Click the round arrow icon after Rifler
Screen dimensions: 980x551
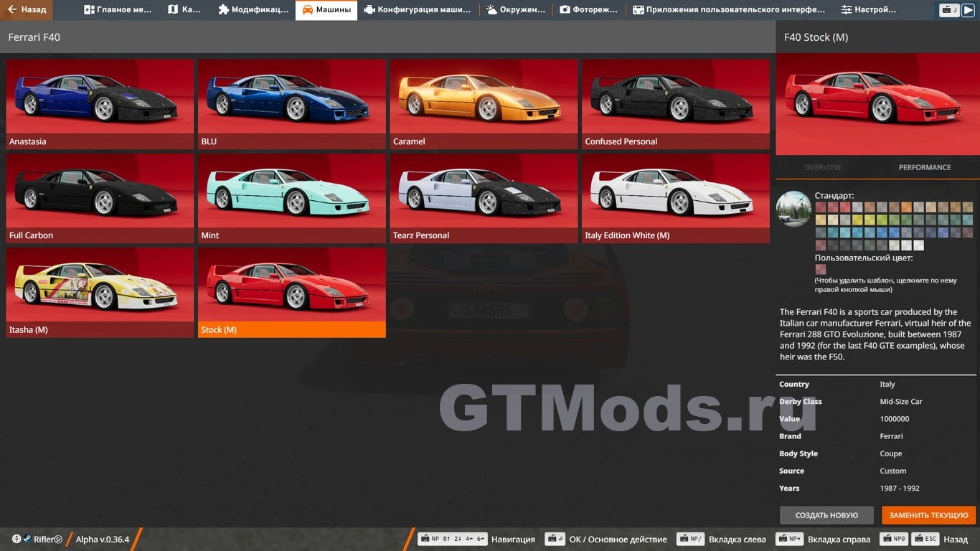58,539
